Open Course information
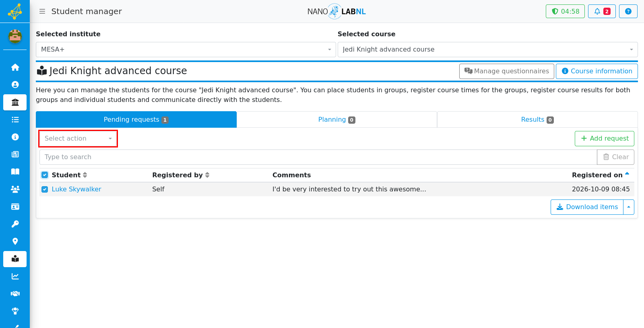644x328 pixels. pyautogui.click(x=597, y=71)
